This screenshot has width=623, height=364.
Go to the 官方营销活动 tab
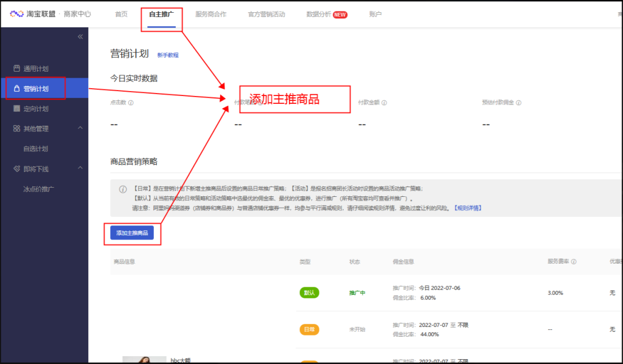point(266,14)
